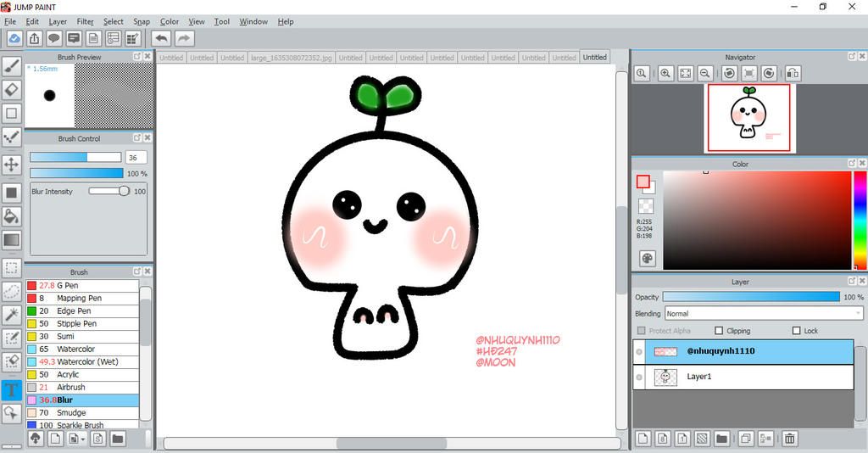Viewport: 868px width, 453px height.
Task: Select the G Pen brush
Action: (x=82, y=286)
